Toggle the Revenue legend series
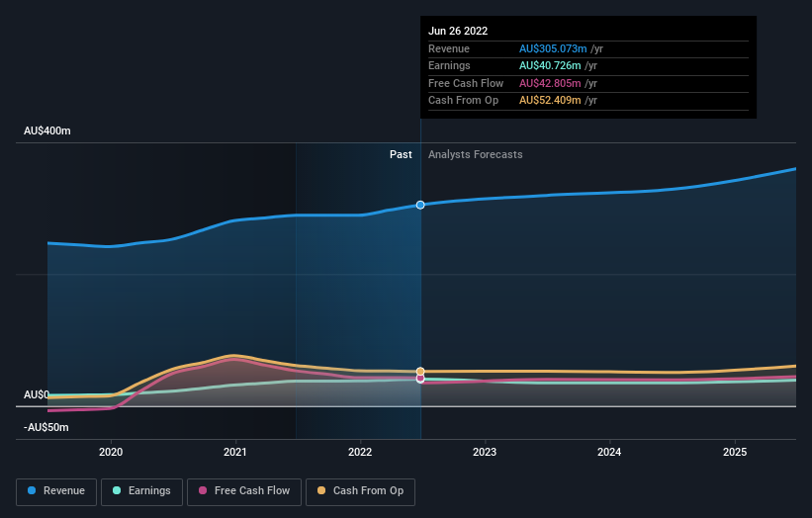The image size is (812, 518). tap(56, 491)
